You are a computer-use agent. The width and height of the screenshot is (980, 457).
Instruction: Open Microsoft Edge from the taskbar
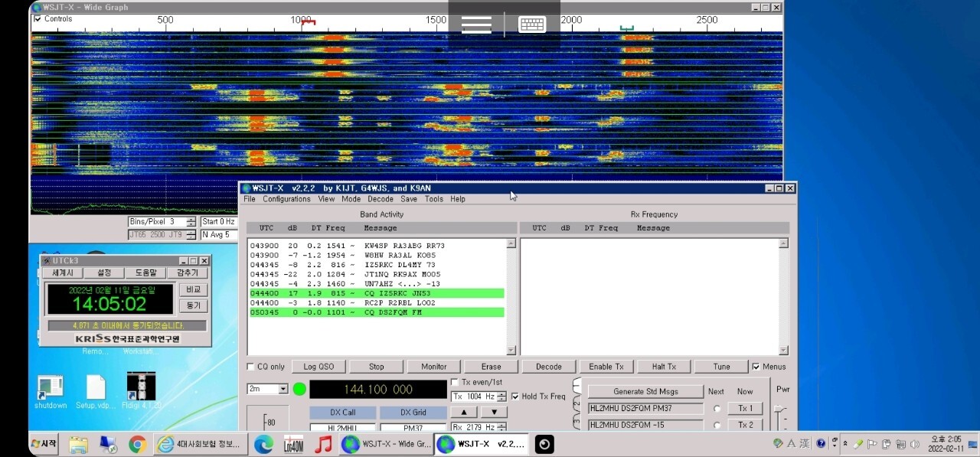tap(263, 444)
